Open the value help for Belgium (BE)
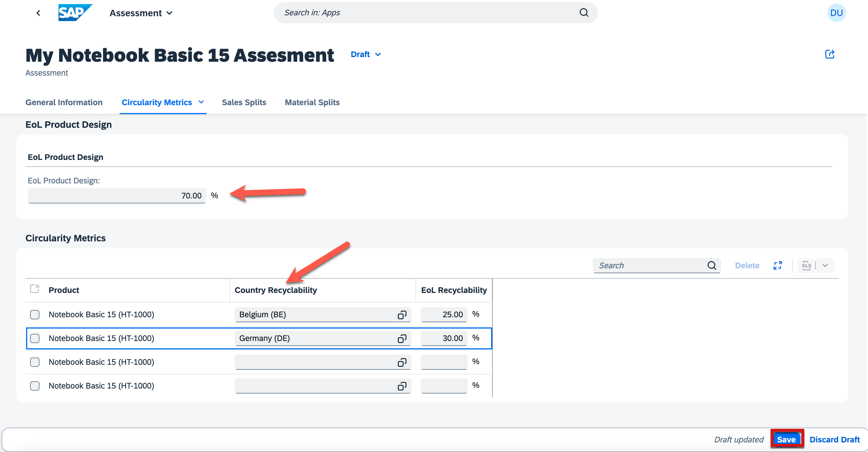This screenshot has height=452, width=868. click(x=402, y=314)
